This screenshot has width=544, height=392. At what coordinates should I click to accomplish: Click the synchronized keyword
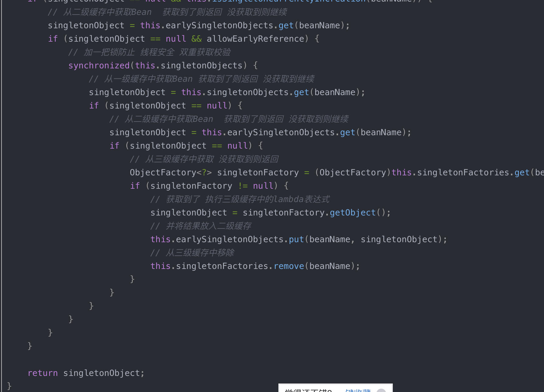(x=99, y=66)
